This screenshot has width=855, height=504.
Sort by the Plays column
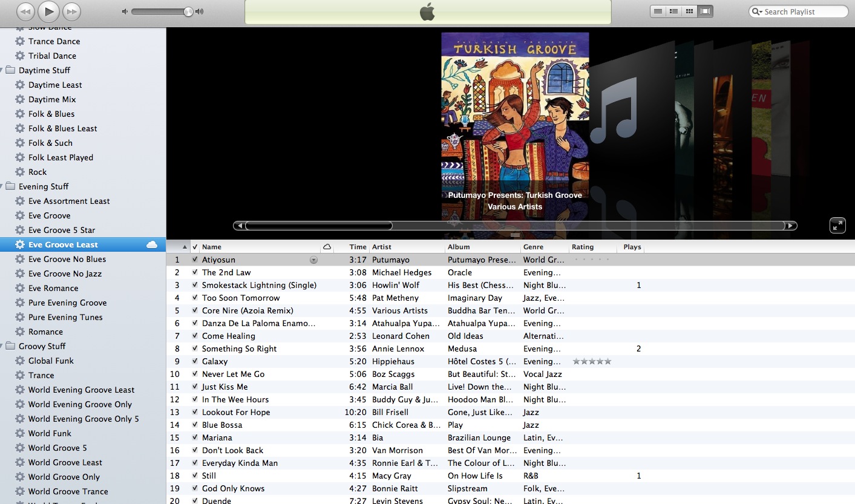click(x=632, y=247)
